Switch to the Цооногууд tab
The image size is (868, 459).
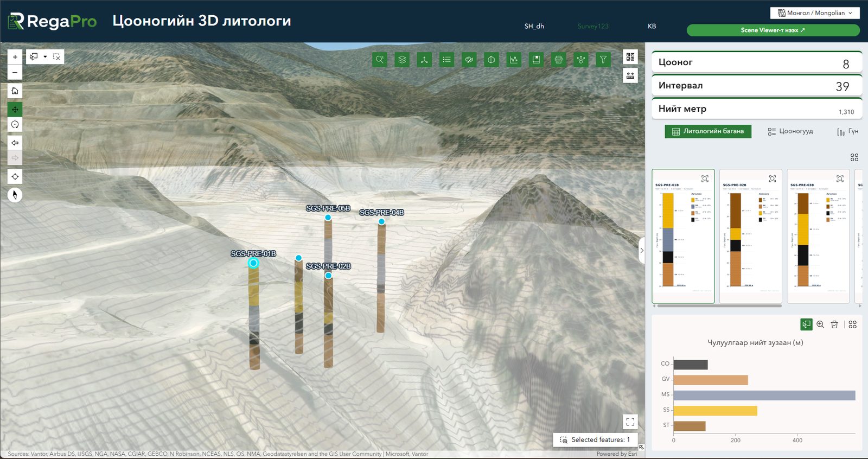(790, 131)
